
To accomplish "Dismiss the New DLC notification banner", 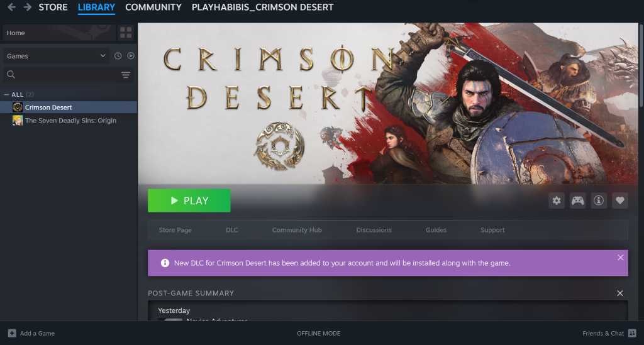I will (620, 258).
